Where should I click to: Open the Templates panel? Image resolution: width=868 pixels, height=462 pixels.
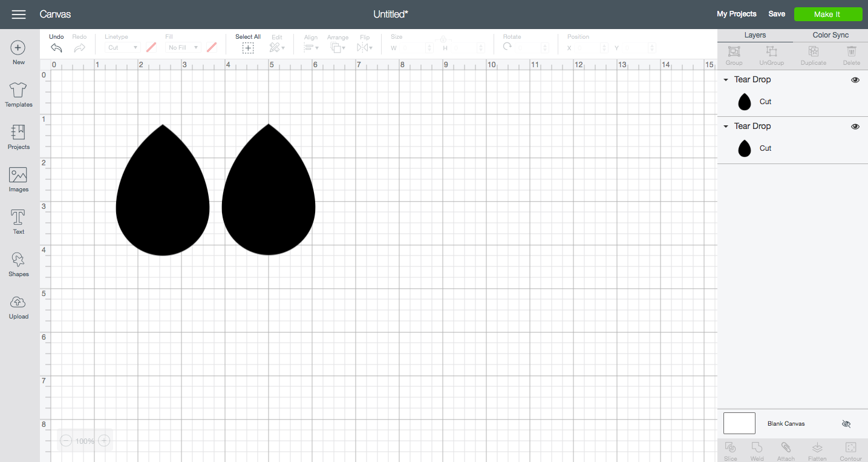tap(18, 95)
